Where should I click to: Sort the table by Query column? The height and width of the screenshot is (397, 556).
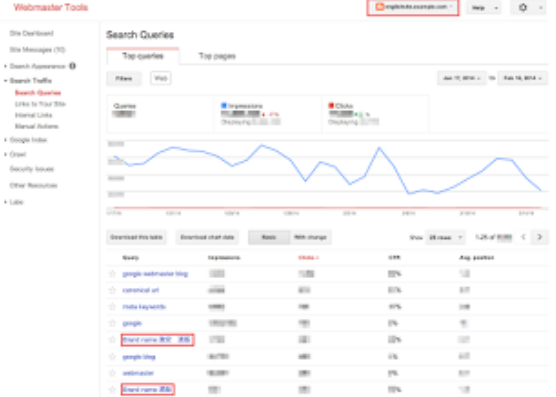click(130, 257)
